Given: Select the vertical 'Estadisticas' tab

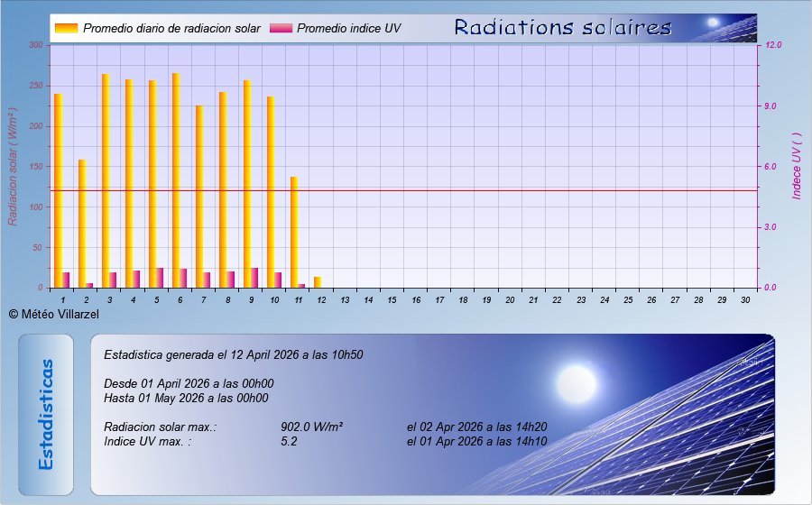Looking at the screenshot, I should pos(46,415).
